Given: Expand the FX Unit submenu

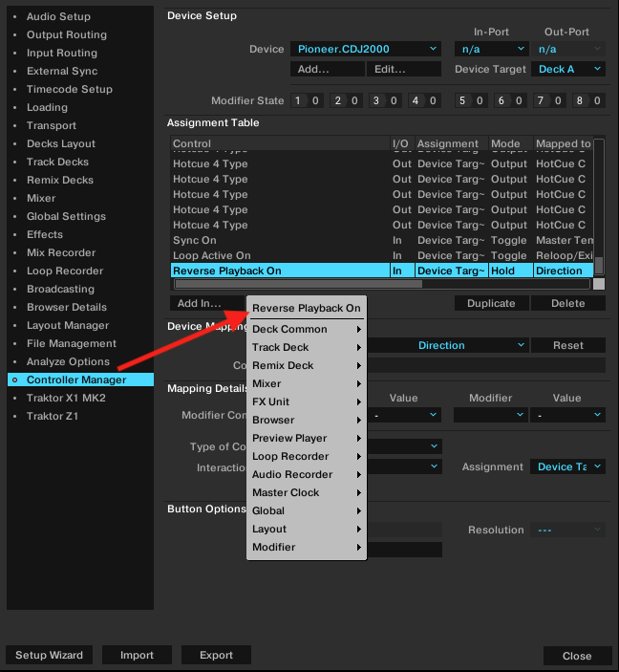Looking at the screenshot, I should point(306,401).
